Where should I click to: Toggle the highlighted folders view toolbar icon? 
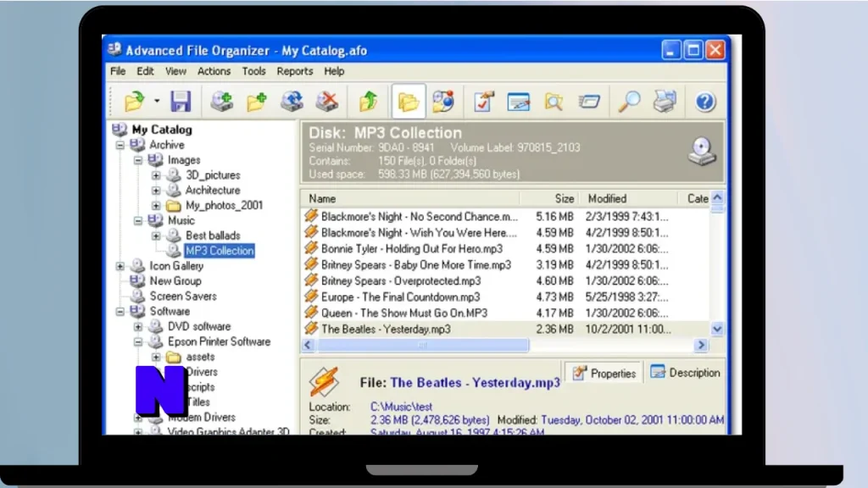point(409,102)
